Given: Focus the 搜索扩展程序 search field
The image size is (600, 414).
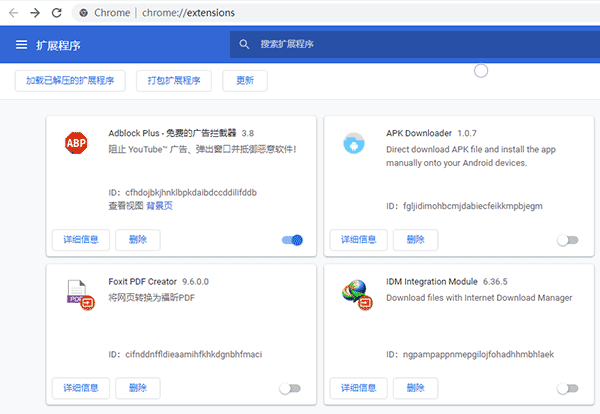Looking at the screenshot, I should click(x=415, y=44).
